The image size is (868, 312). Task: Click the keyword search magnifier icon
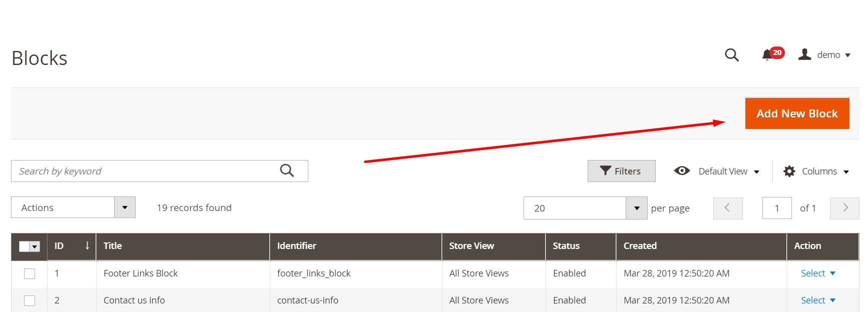[x=287, y=171]
